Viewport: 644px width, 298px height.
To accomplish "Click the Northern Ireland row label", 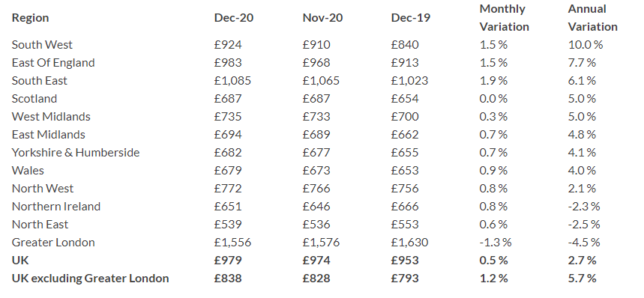I will pyautogui.click(x=56, y=207).
